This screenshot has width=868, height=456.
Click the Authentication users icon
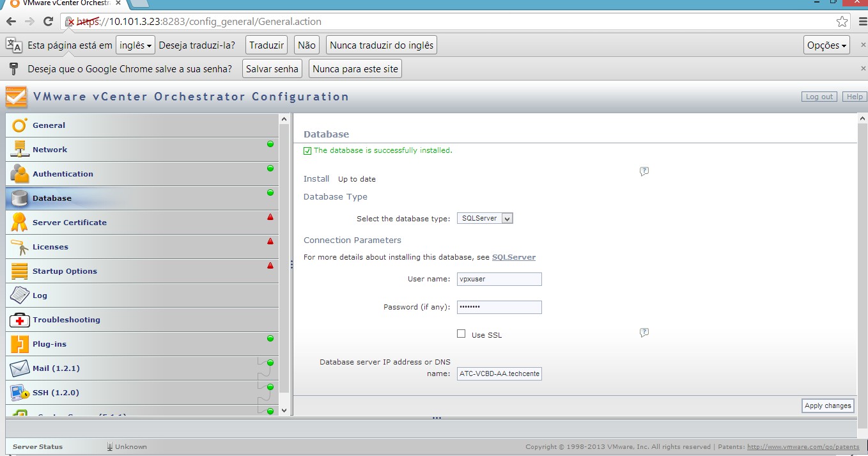[x=20, y=173]
